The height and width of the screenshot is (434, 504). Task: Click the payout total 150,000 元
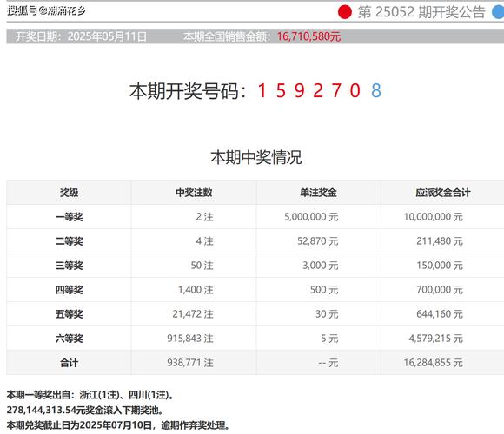pos(440,266)
